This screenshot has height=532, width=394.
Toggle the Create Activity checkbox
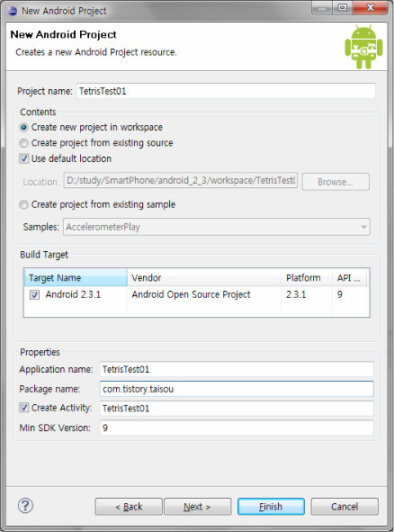pos(23,407)
